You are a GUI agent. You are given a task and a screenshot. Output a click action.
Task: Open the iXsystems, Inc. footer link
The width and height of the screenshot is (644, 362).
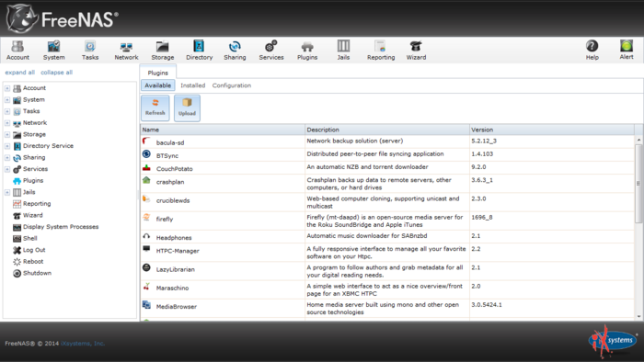pyautogui.click(x=83, y=343)
